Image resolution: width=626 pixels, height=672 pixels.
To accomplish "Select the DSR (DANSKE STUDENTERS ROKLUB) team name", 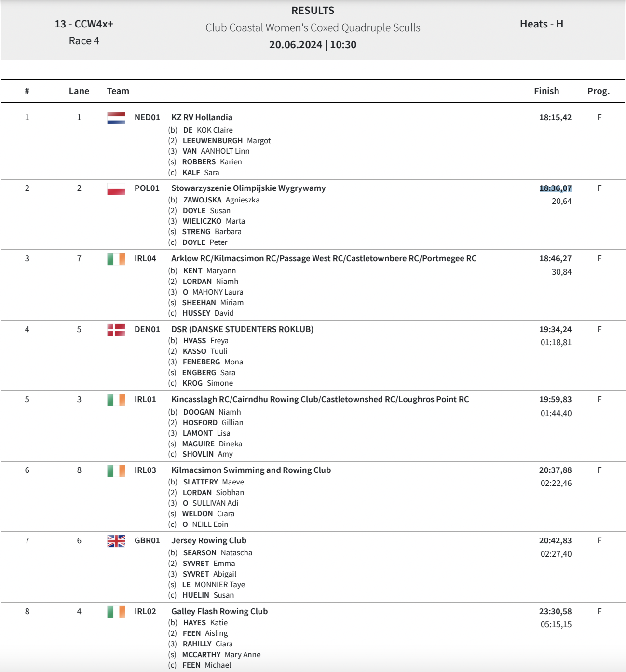I will coord(242,329).
